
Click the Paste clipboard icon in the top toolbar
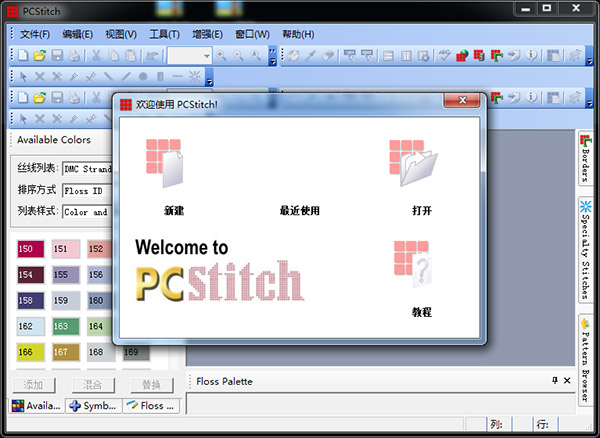click(x=130, y=56)
